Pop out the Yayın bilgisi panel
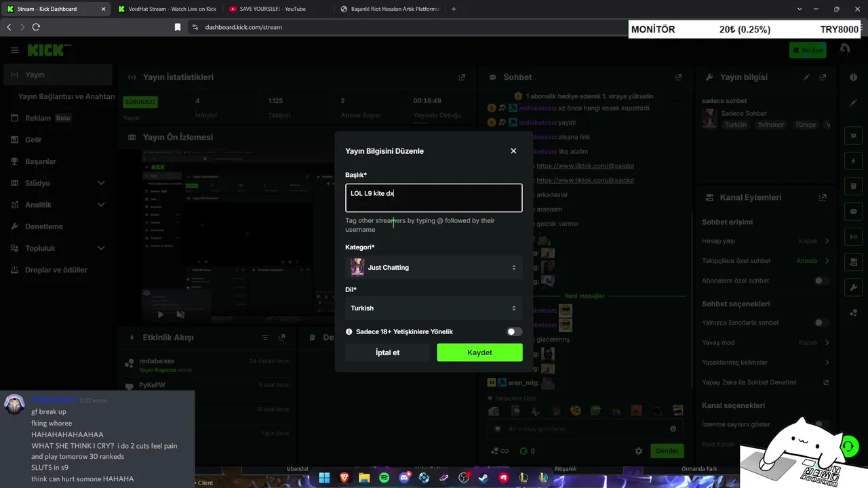This screenshot has height=488, width=868. pyautogui.click(x=823, y=77)
